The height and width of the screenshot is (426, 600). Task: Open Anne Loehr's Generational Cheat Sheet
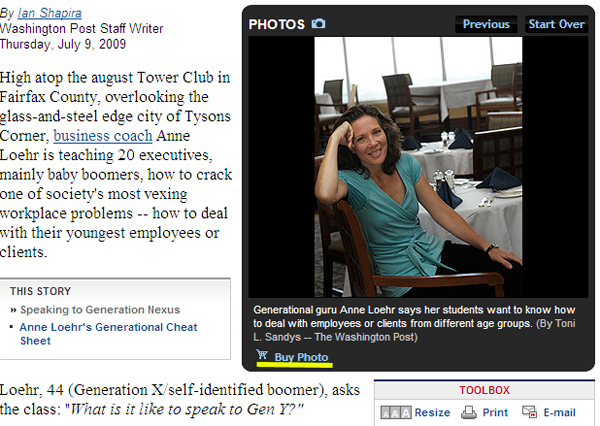(108, 334)
